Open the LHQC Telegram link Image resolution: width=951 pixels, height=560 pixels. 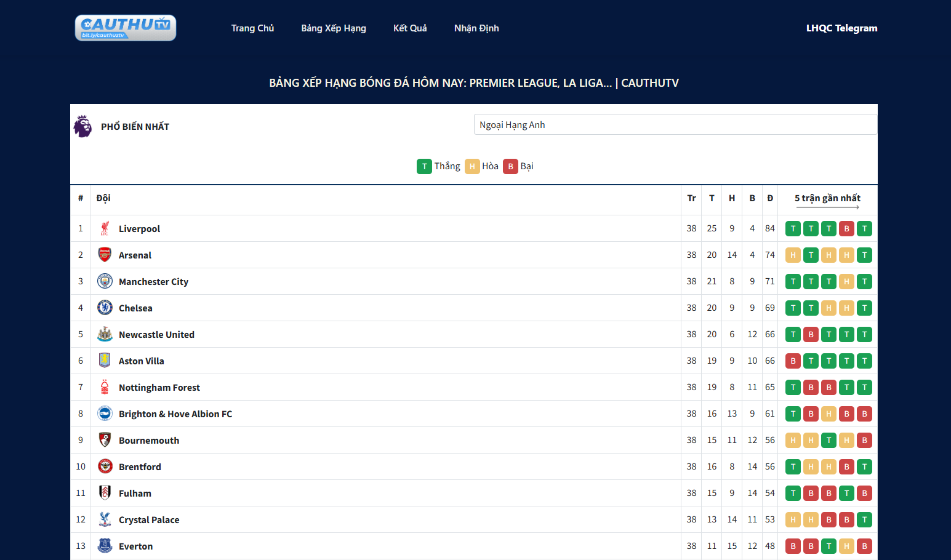(841, 28)
